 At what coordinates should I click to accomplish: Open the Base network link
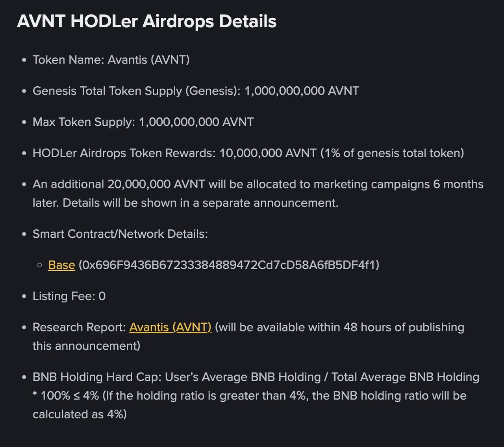[x=61, y=265]
